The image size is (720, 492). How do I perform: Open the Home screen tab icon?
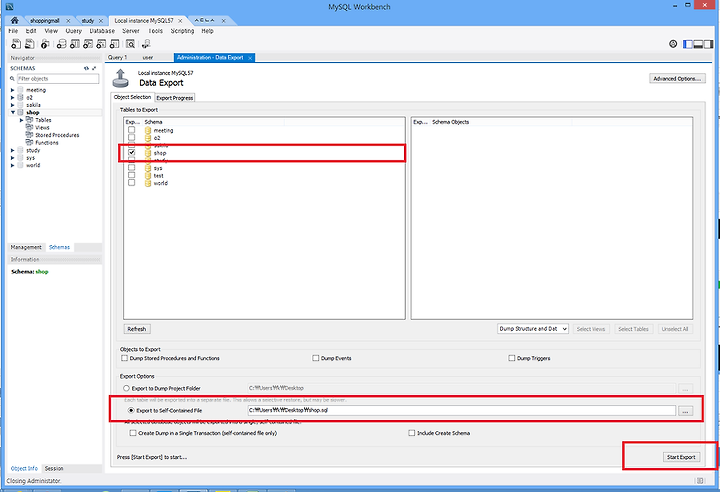[15, 20]
